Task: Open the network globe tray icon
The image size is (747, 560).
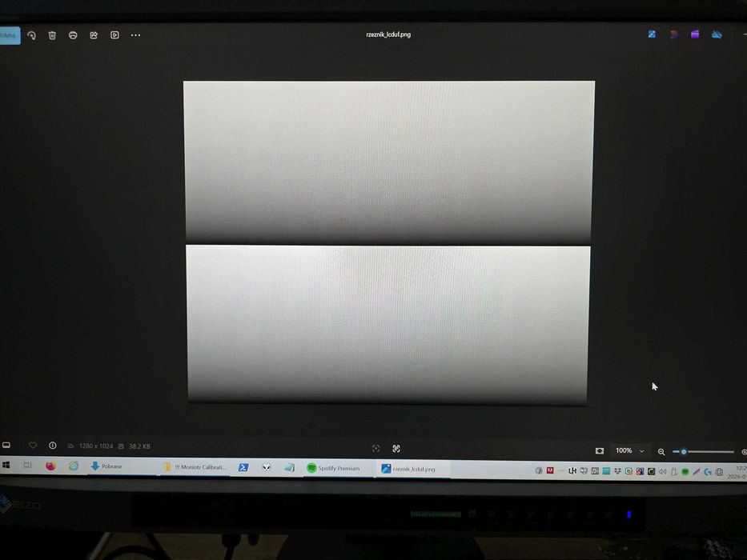Action: 719,472
